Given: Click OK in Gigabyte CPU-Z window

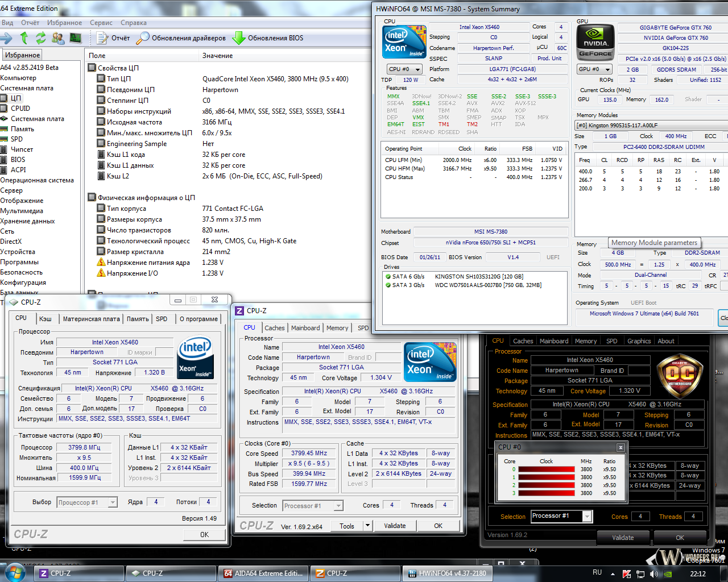Looking at the screenshot, I should coord(680,537).
